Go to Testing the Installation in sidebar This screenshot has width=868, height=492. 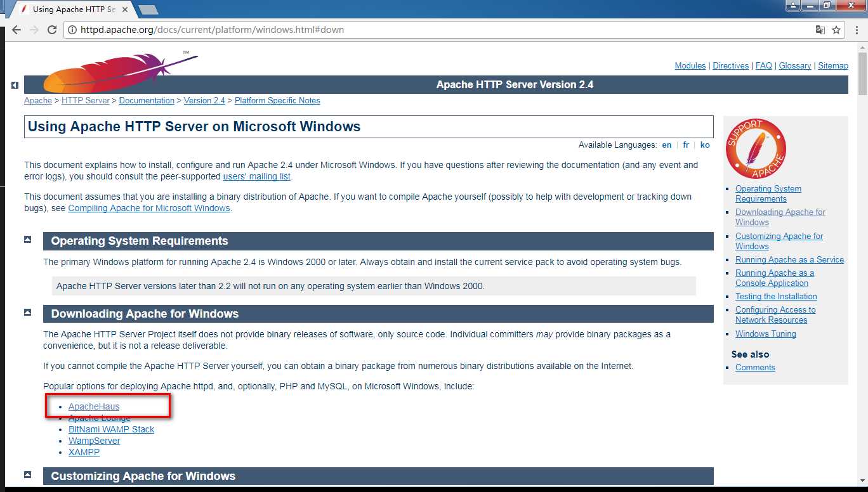coord(776,297)
